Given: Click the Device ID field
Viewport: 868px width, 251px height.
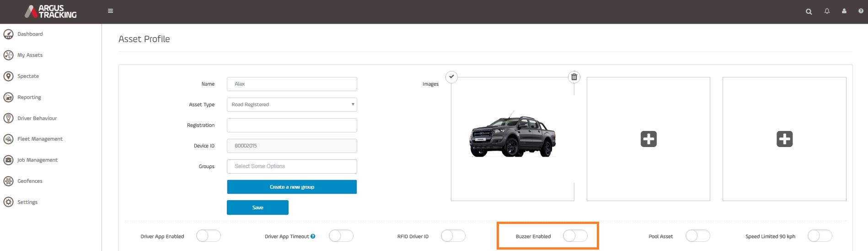Looking at the screenshot, I should click(292, 146).
